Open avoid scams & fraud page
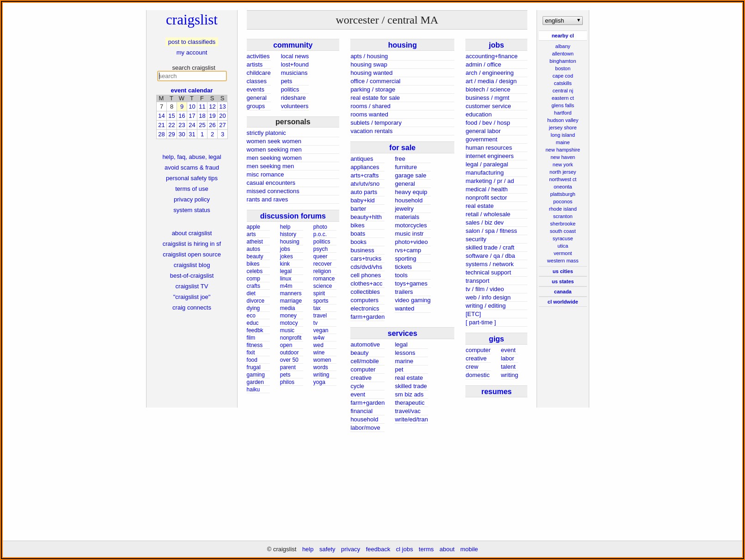The height and width of the screenshot is (560, 745). (192, 167)
